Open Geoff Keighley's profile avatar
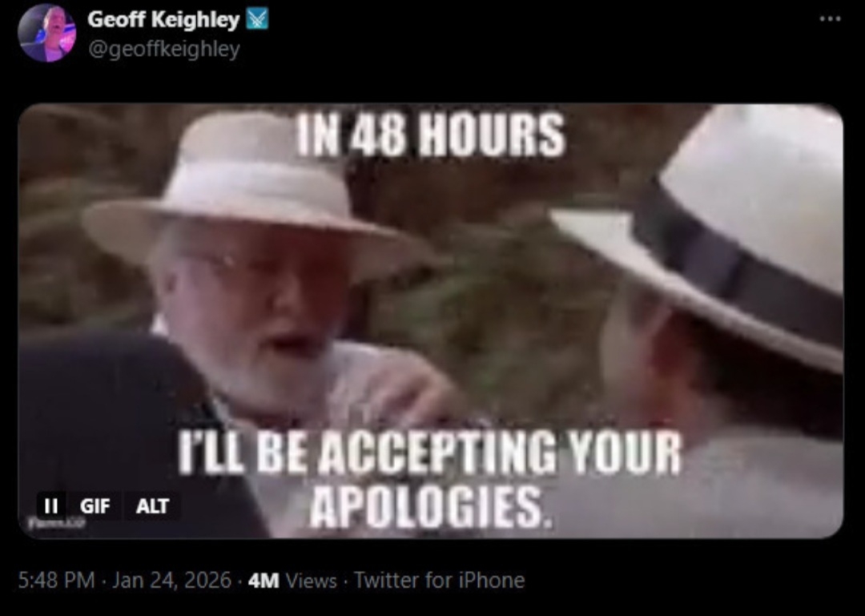Viewport: 865px width, 616px height. (x=47, y=33)
